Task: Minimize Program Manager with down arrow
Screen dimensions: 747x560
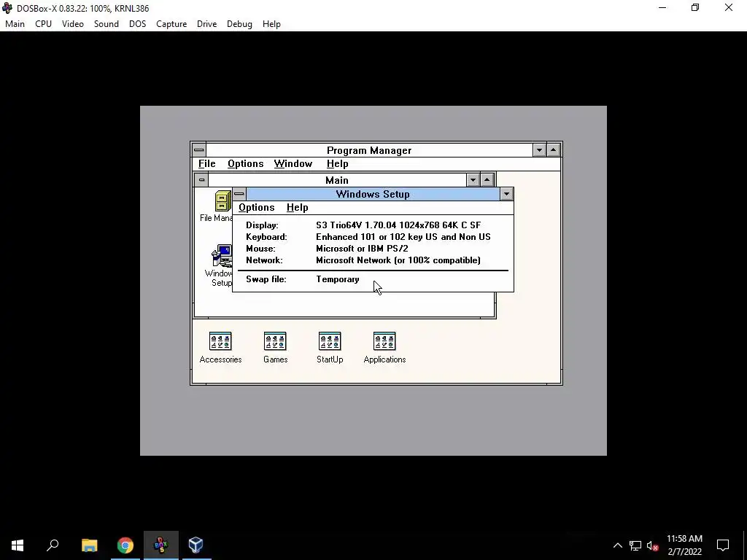Action: (x=539, y=150)
